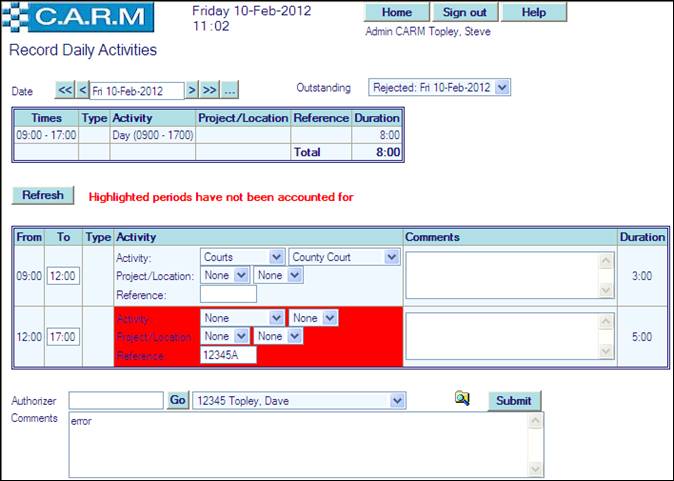The height and width of the screenshot is (481, 674).
Task: Open the Outstanding rejected dates dropdown
Action: pos(439,87)
